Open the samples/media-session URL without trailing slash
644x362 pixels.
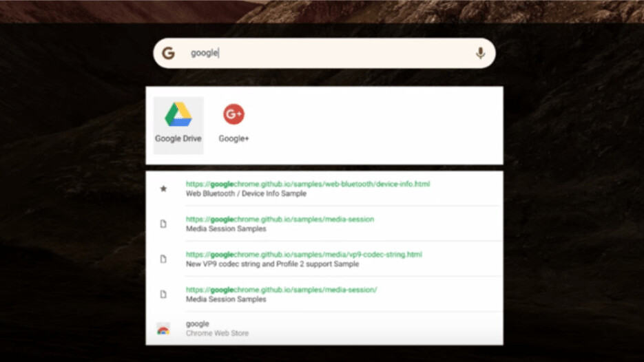pos(280,219)
